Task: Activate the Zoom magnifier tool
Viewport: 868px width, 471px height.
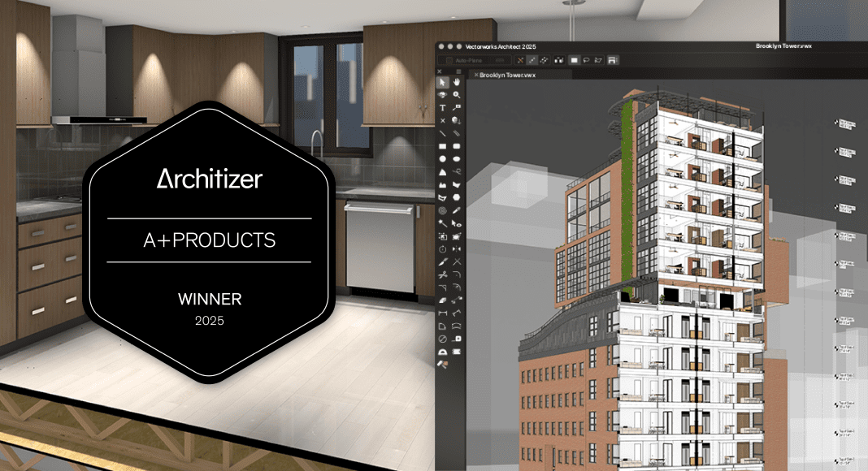Action: (457, 95)
